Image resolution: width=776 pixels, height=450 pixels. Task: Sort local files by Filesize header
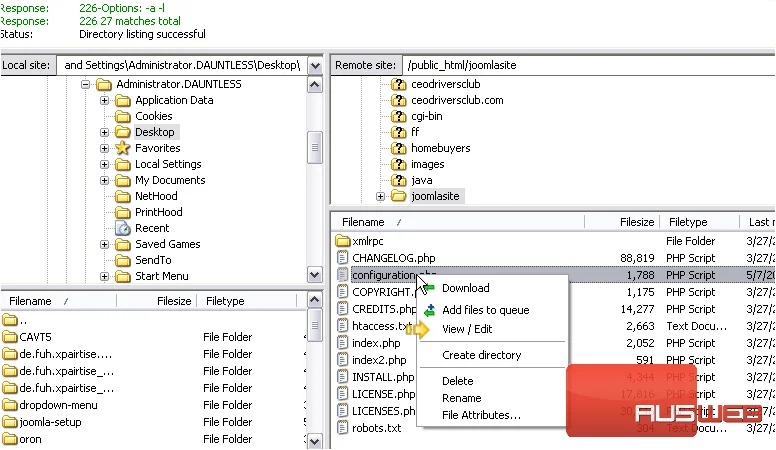click(x=157, y=301)
